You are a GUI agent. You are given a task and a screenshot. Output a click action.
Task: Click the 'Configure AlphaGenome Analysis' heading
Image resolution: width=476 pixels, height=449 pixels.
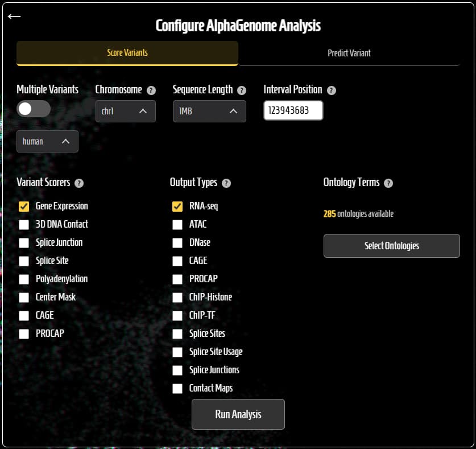click(238, 26)
